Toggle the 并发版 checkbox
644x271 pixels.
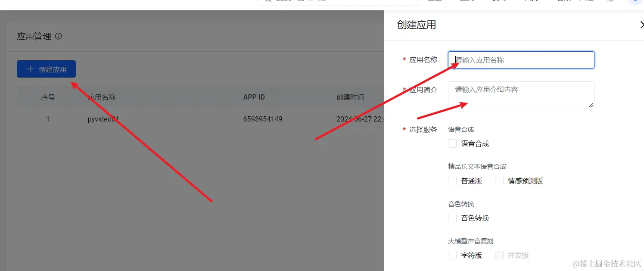click(x=499, y=255)
